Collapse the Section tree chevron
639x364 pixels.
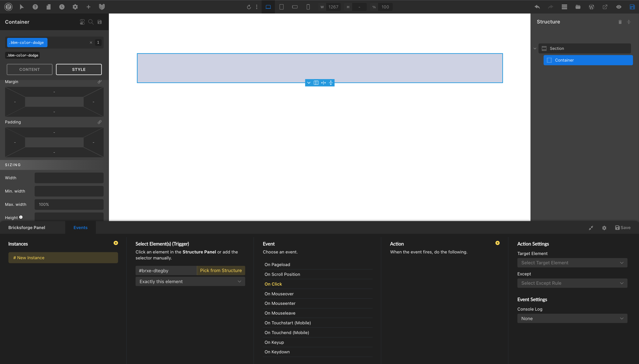point(535,49)
